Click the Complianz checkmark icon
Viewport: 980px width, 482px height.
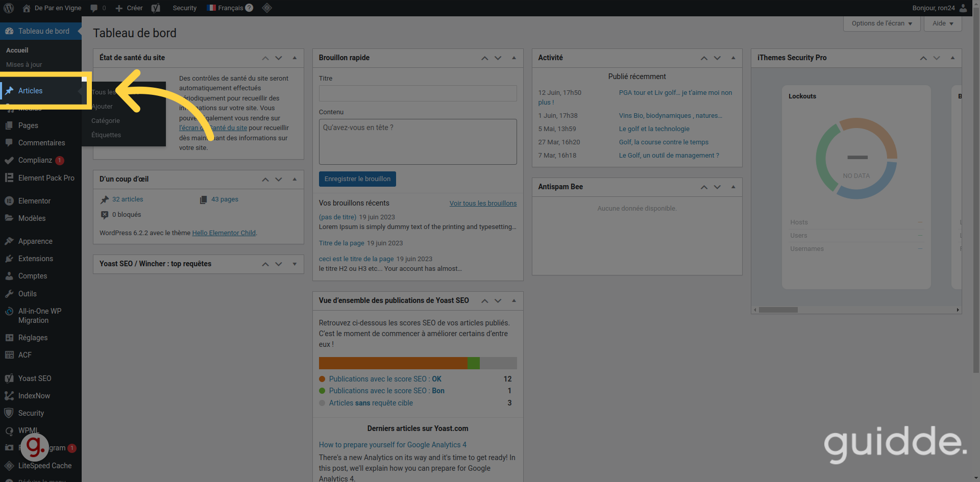pos(9,160)
